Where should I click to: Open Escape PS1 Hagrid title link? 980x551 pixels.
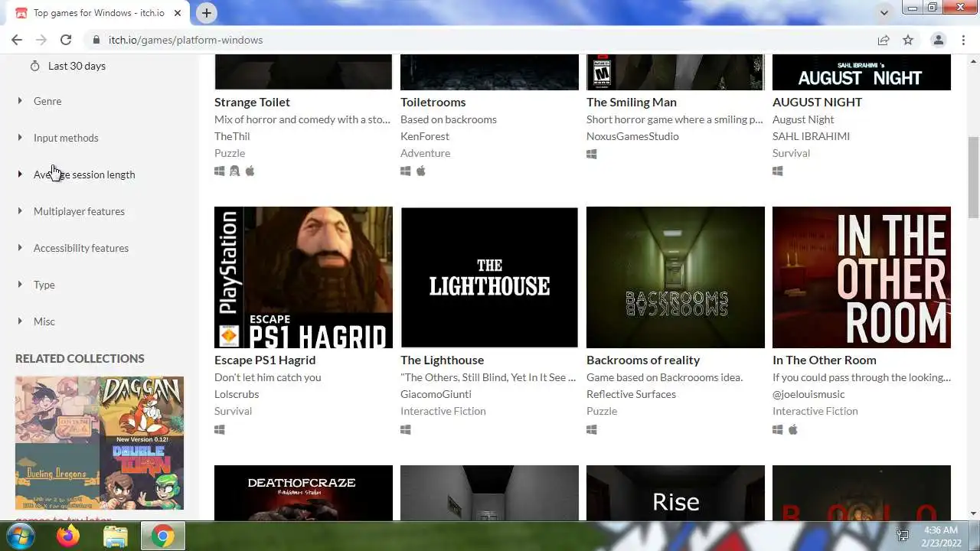pyautogui.click(x=265, y=360)
